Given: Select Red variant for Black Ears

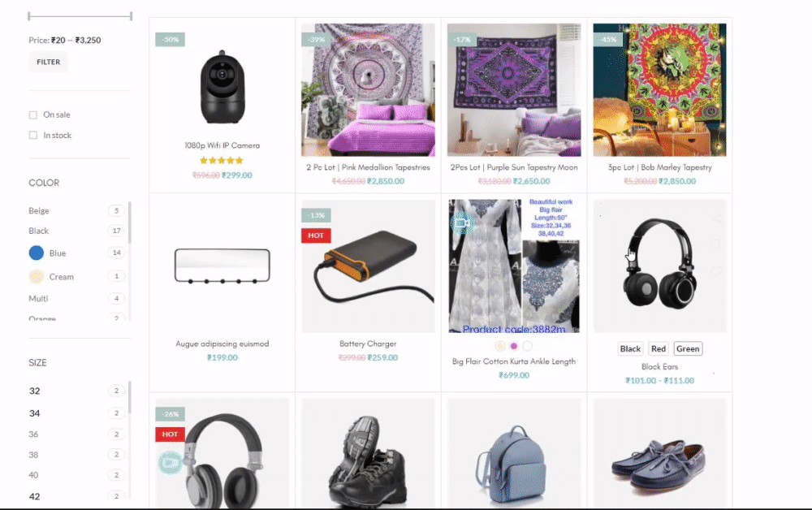Looking at the screenshot, I should click(x=659, y=348).
